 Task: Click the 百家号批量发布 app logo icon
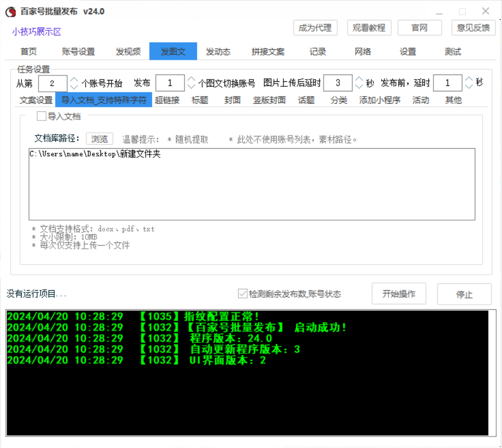(10, 12)
